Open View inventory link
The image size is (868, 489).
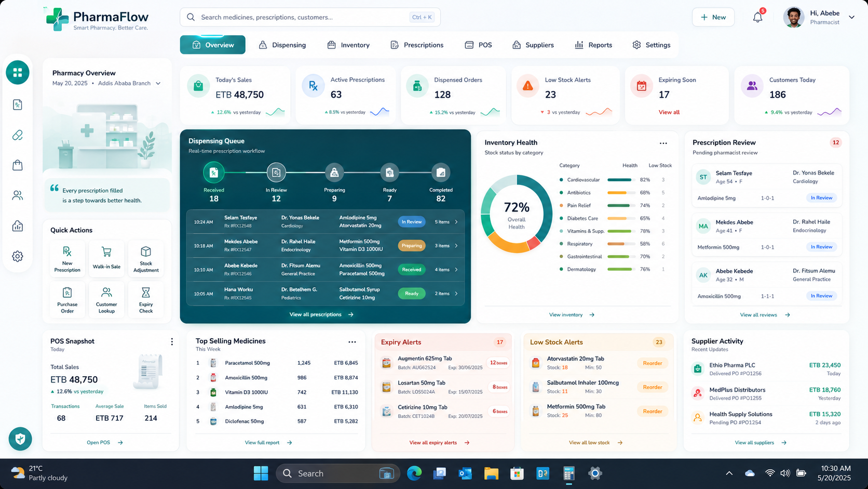pyautogui.click(x=572, y=315)
